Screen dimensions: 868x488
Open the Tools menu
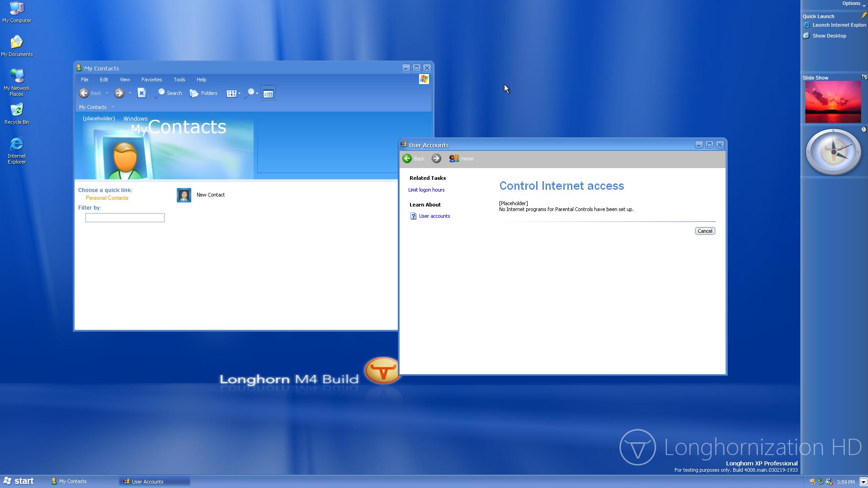179,80
